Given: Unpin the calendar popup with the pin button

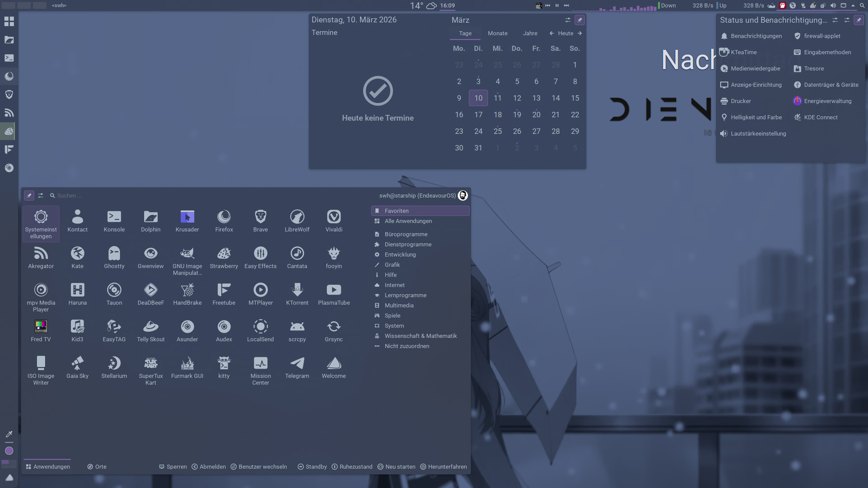Looking at the screenshot, I should (x=580, y=20).
